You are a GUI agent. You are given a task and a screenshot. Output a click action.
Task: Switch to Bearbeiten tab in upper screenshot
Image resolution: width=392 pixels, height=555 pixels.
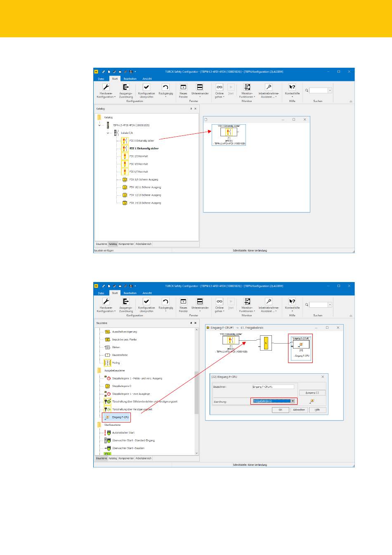tap(130, 78)
